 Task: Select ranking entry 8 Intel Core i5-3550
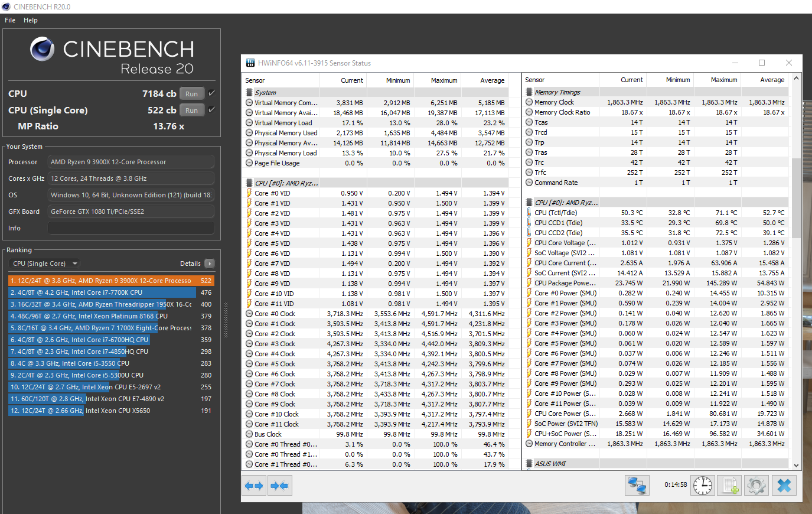[x=111, y=363]
